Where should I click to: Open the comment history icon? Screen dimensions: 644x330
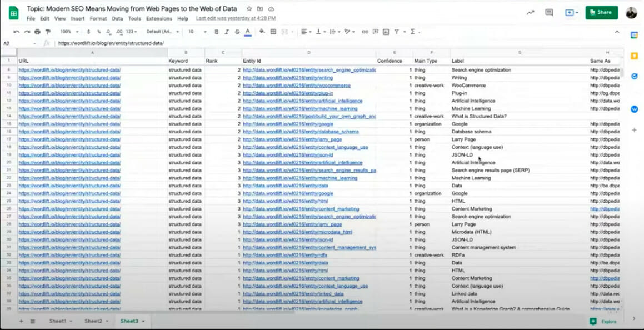pyautogui.click(x=549, y=12)
